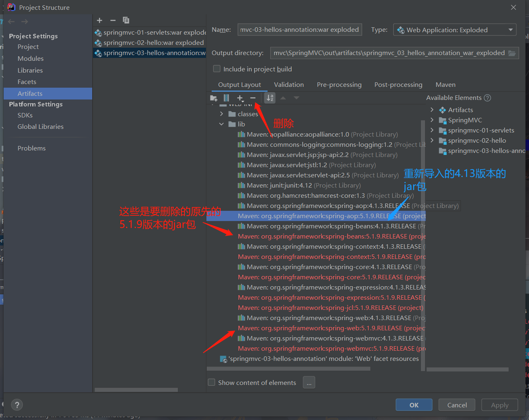Switch to Validation tab

tap(289, 85)
